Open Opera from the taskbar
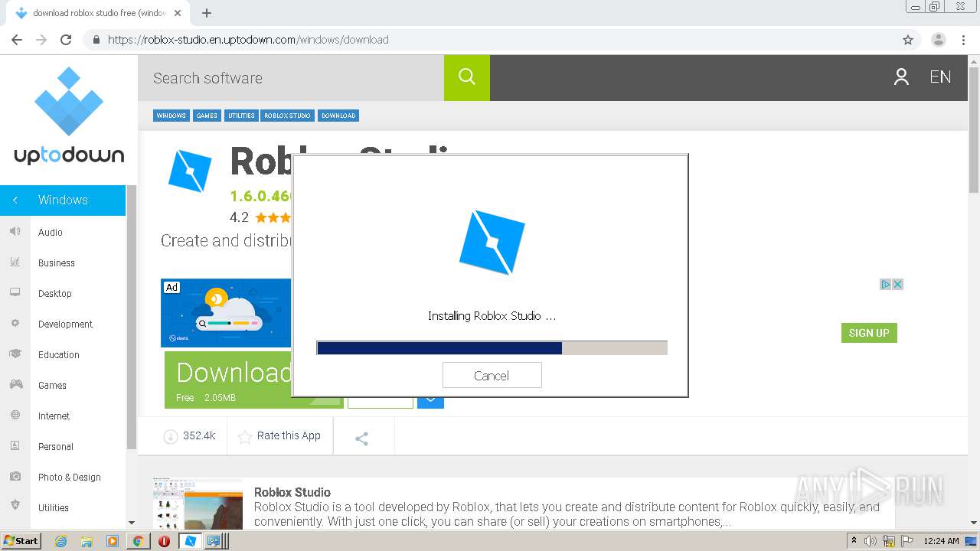The height and width of the screenshot is (551, 980). point(164,541)
